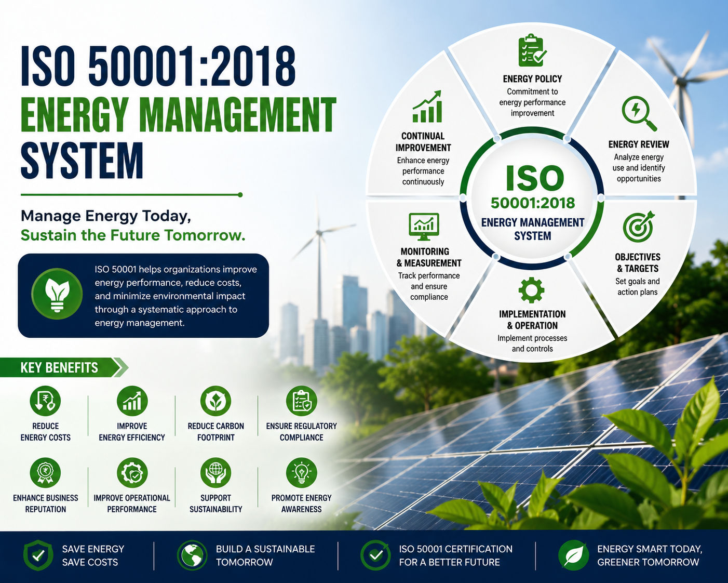Screen dimensions: 728x583
Task: Click the Monitoring & Measurement monitor chart icon
Action: [424, 227]
